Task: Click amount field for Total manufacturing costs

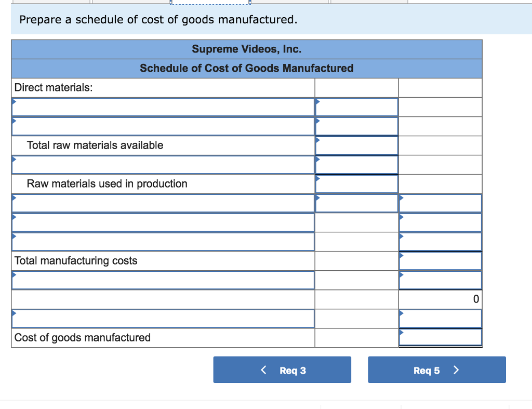Action: (x=441, y=261)
